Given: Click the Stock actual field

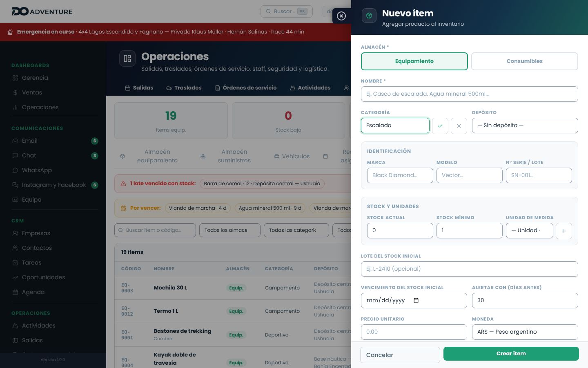Looking at the screenshot, I should pos(400,231).
